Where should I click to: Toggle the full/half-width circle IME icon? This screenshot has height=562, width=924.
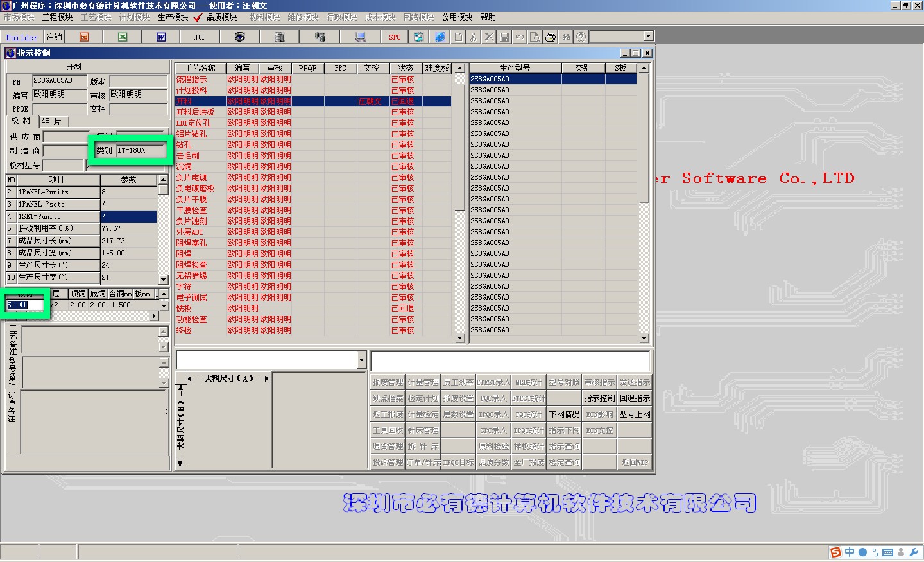pos(862,552)
